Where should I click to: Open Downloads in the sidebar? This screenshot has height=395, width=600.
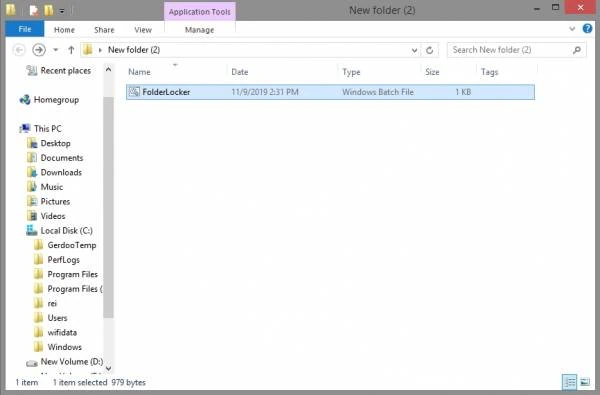[x=61, y=172]
